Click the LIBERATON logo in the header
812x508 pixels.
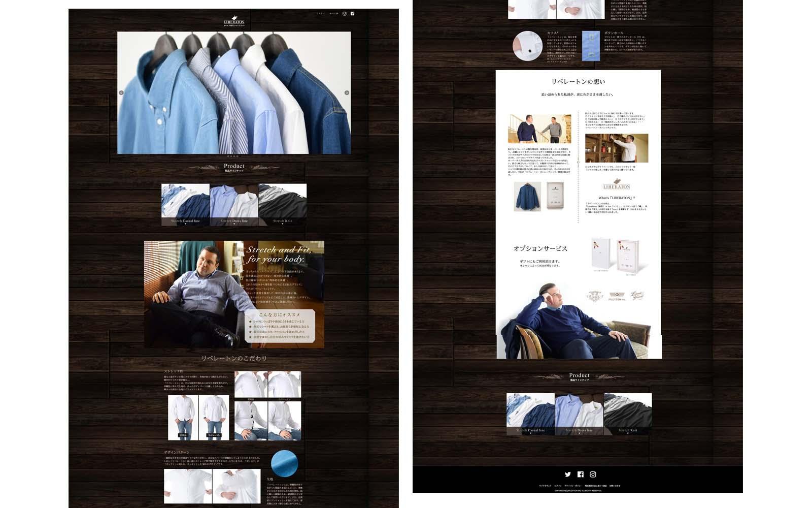click(234, 21)
